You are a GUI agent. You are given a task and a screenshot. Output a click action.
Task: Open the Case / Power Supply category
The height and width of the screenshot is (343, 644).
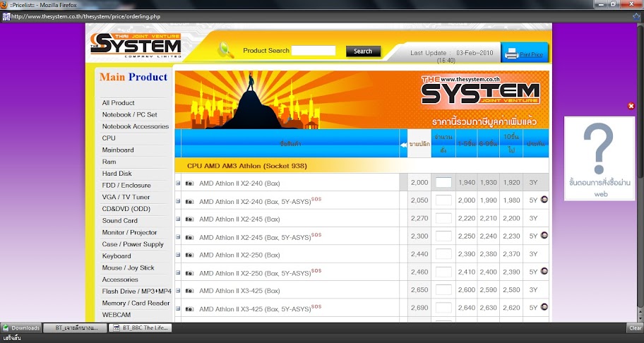point(133,244)
